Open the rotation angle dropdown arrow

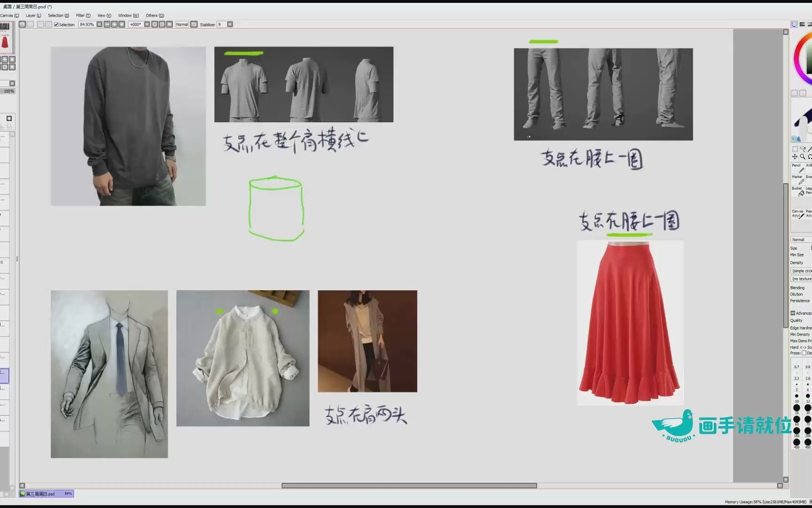pos(147,24)
